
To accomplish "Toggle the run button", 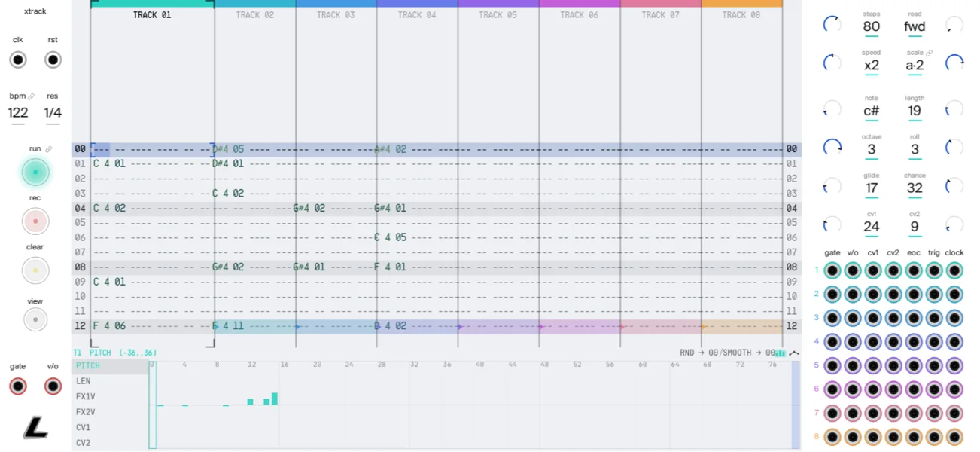I will (x=35, y=173).
